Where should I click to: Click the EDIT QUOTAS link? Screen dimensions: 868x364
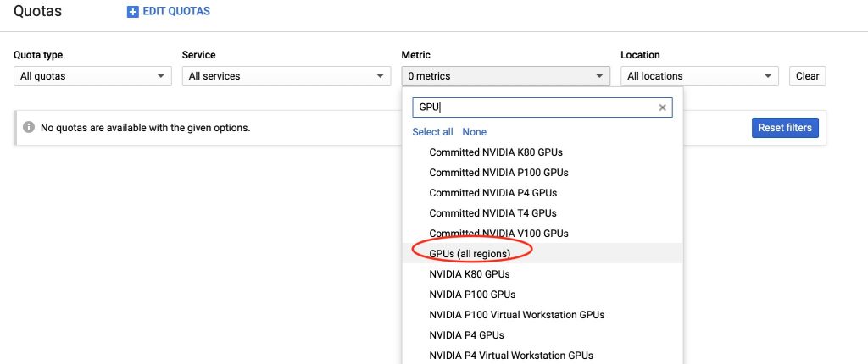coord(176,11)
